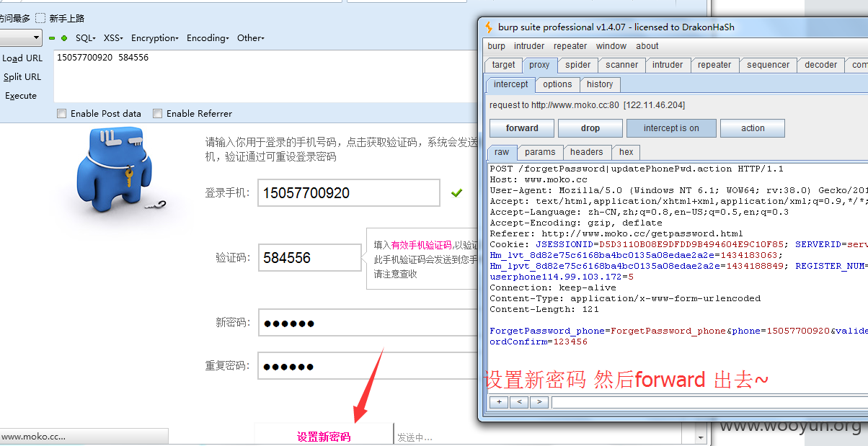Click the 有效手机验证码 highlighted hint text
The image size is (868, 446).
tap(421, 245)
